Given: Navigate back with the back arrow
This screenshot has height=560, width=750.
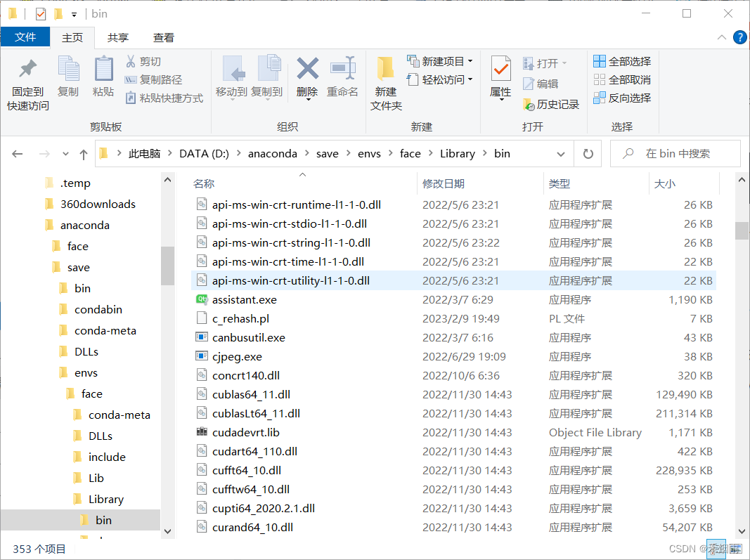Looking at the screenshot, I should pyautogui.click(x=17, y=153).
